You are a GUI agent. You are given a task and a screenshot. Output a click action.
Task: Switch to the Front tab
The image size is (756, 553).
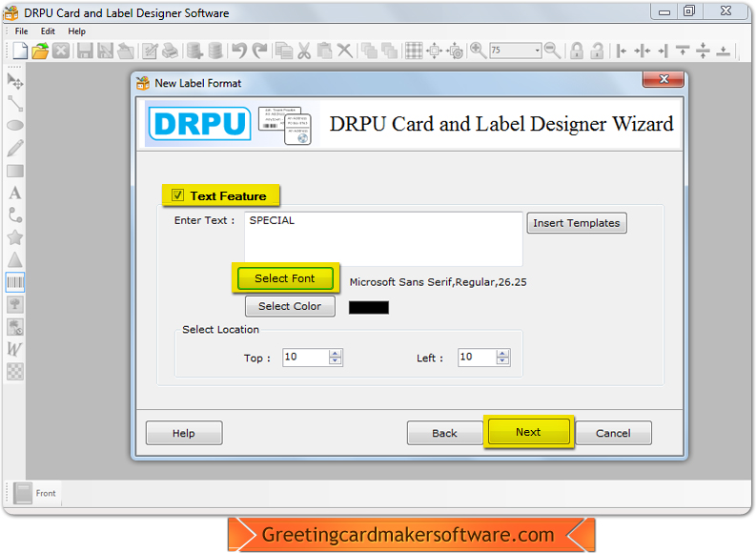tap(36, 493)
